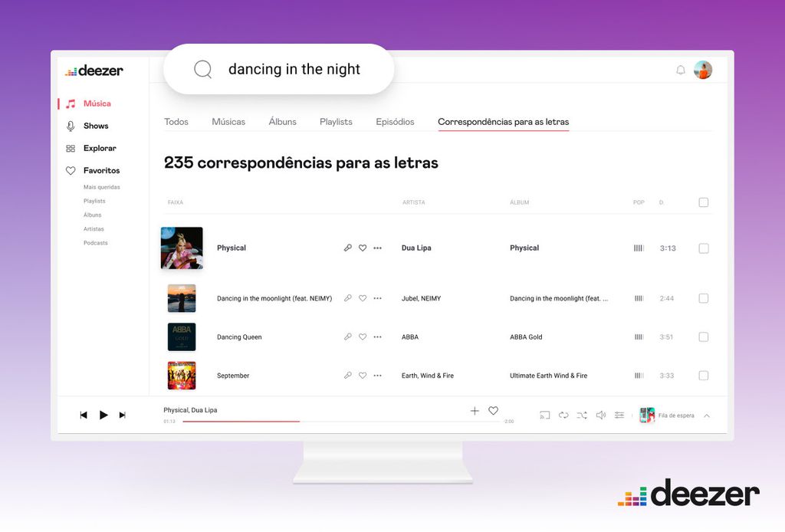
Task: Skip to previous track
Action: 84,415
